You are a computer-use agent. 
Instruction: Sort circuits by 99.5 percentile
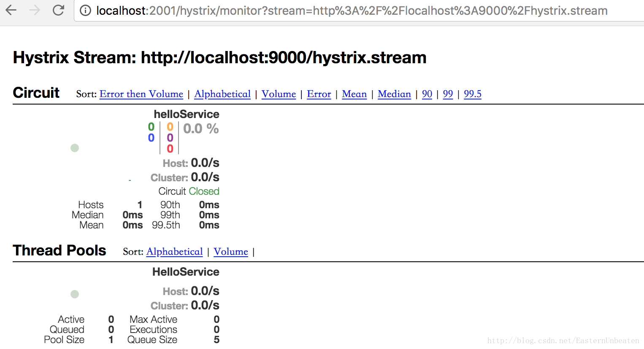[x=473, y=94]
